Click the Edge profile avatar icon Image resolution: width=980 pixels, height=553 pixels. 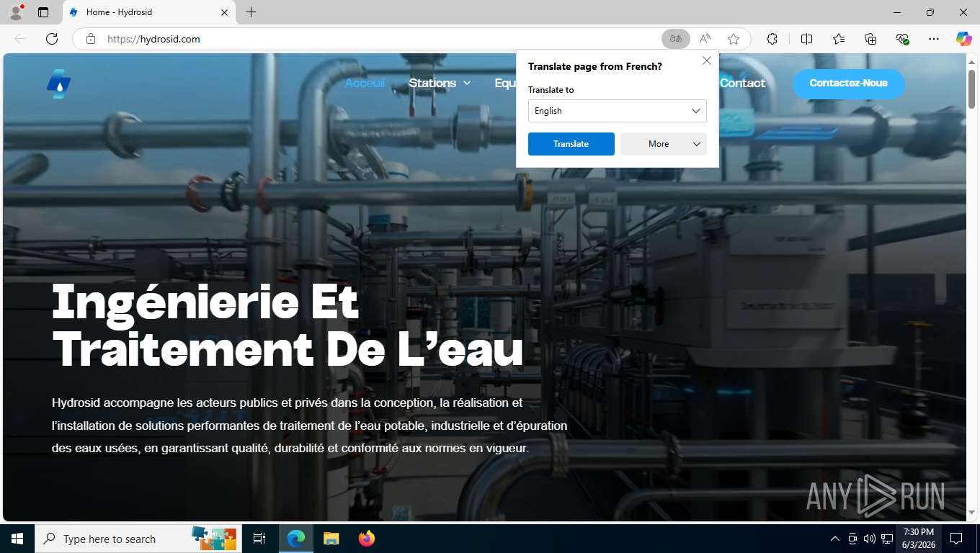[16, 12]
